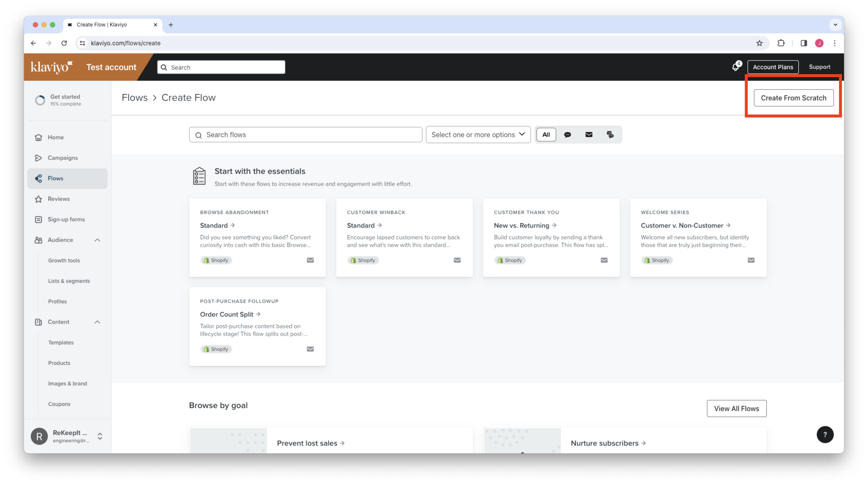Open the Select one or more options dropdown

(478, 134)
